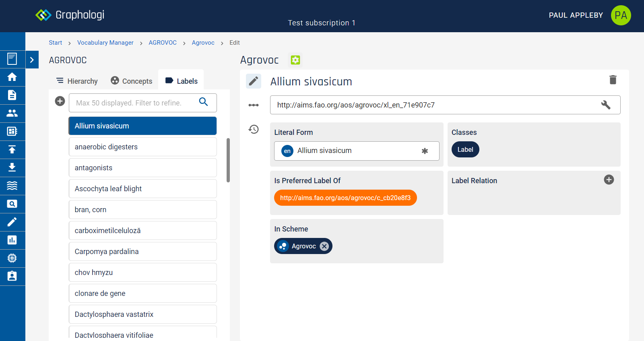Viewport: 644px width, 341px height.
Task: Switch to the Hierarchy tab
Action: (x=77, y=81)
